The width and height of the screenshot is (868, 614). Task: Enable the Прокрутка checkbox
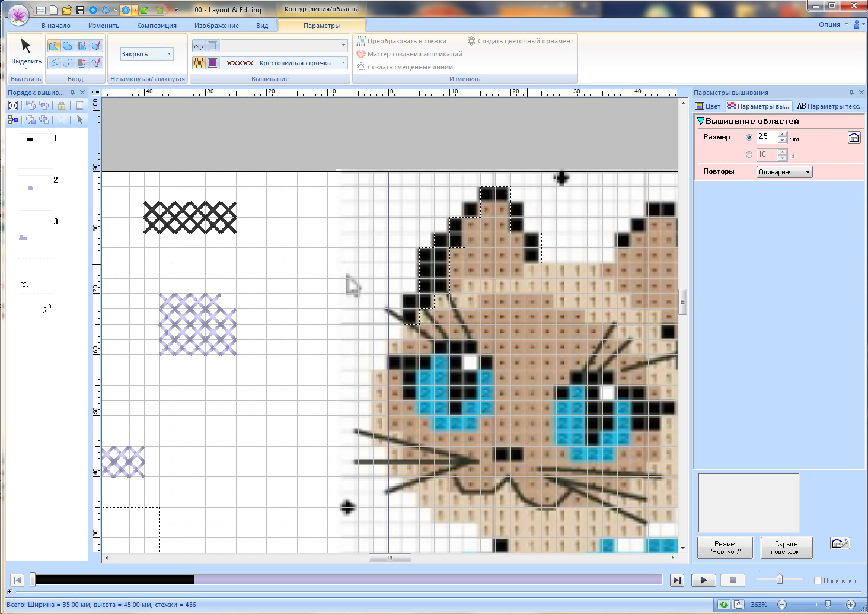[818, 581]
